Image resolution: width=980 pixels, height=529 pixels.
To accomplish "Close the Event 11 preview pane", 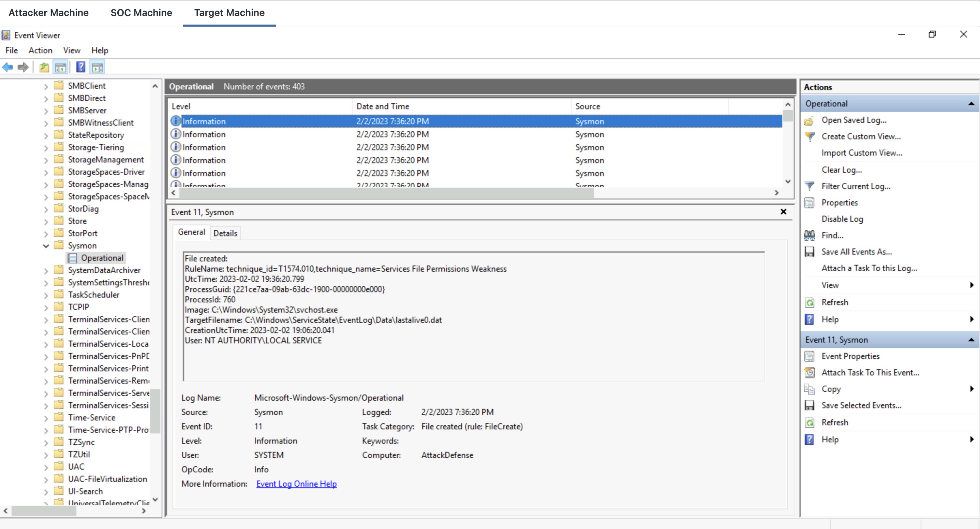I will point(783,212).
